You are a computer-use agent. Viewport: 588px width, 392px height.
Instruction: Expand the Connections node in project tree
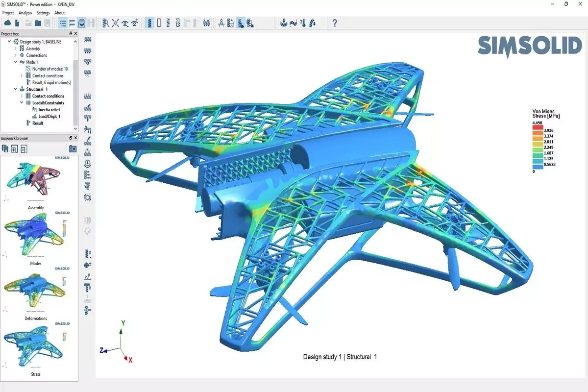point(15,55)
